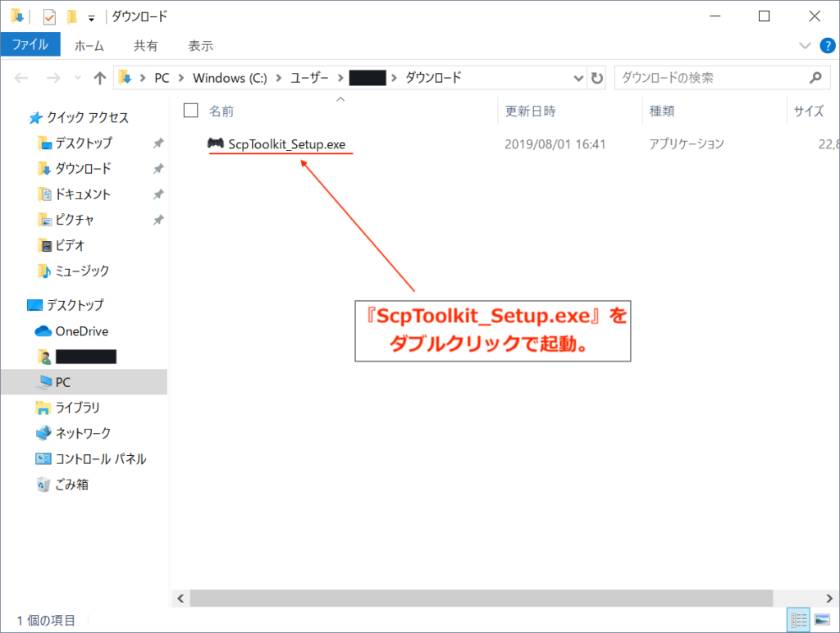Click the pin icon beside ドキュメント
This screenshot has width=840, height=633.
pos(158,194)
